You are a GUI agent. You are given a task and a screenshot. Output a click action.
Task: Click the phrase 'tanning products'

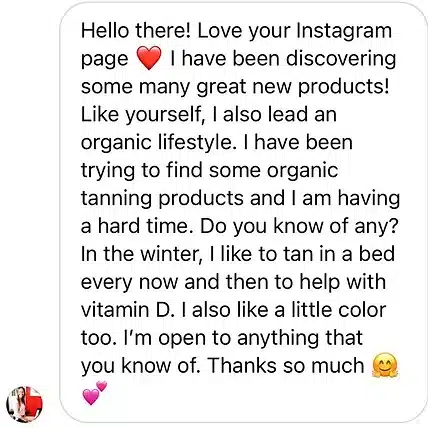point(162,198)
